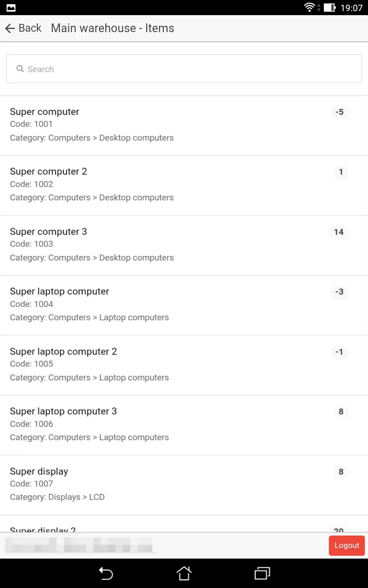Open Super computer 3 item details

coord(138,245)
